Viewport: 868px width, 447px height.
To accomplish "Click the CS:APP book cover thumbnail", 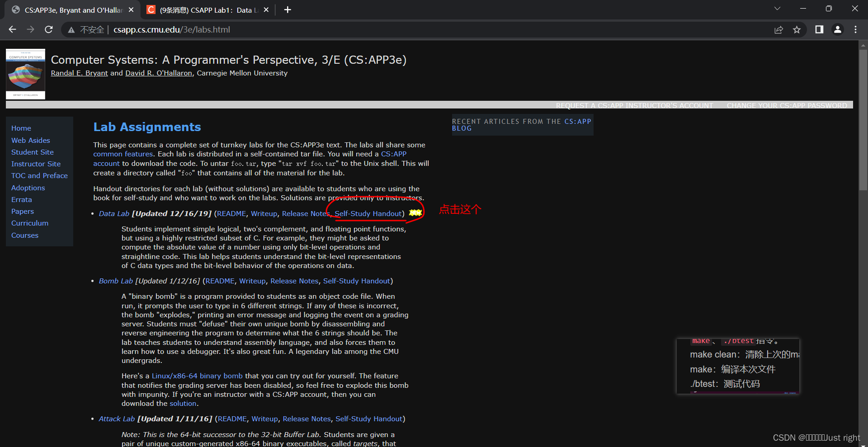I will point(25,74).
